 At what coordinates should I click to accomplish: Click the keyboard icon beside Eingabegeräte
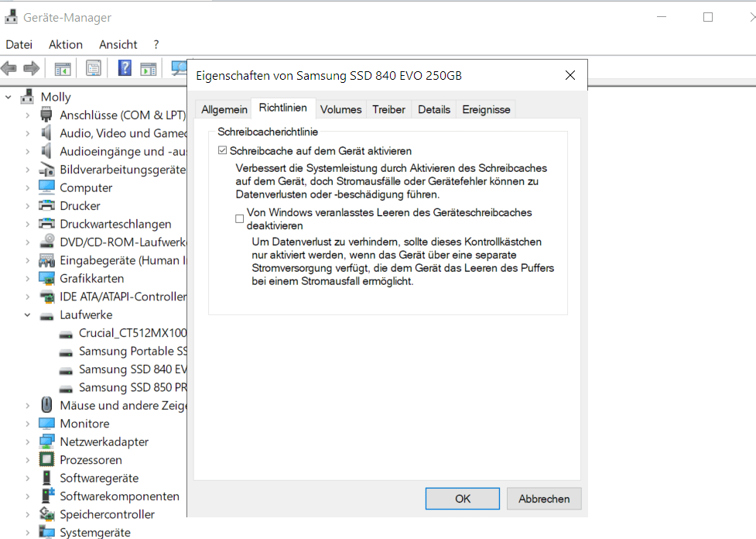[46, 260]
